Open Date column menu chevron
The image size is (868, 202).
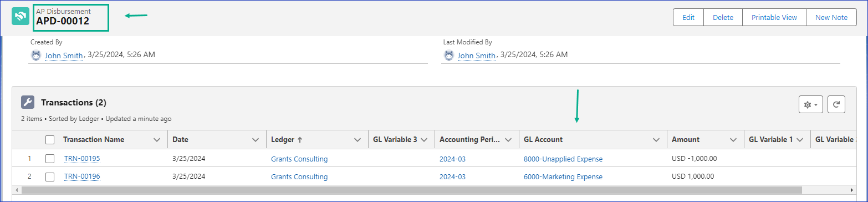coord(256,140)
